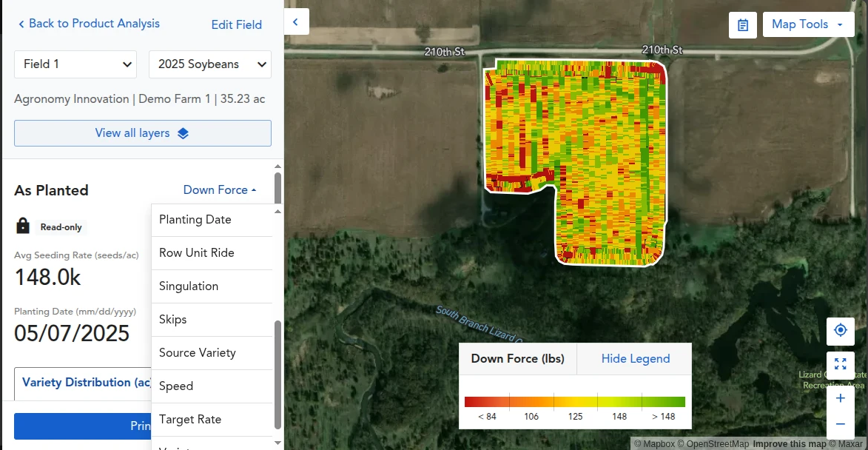868x450 pixels.
Task: Click the Mapbox attribution link
Action: (x=654, y=444)
